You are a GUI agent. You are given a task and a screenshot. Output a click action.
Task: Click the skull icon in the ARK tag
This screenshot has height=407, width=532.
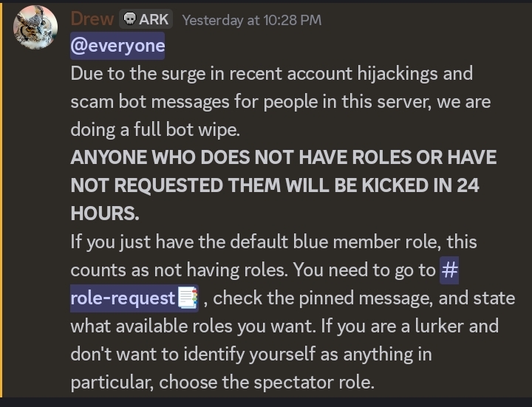[x=129, y=19]
